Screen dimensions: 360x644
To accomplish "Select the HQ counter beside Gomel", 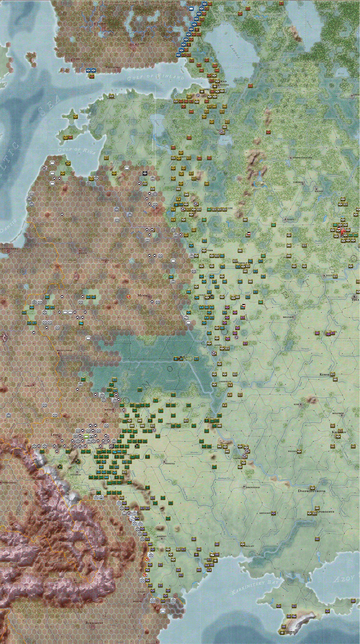I will 227,348.
